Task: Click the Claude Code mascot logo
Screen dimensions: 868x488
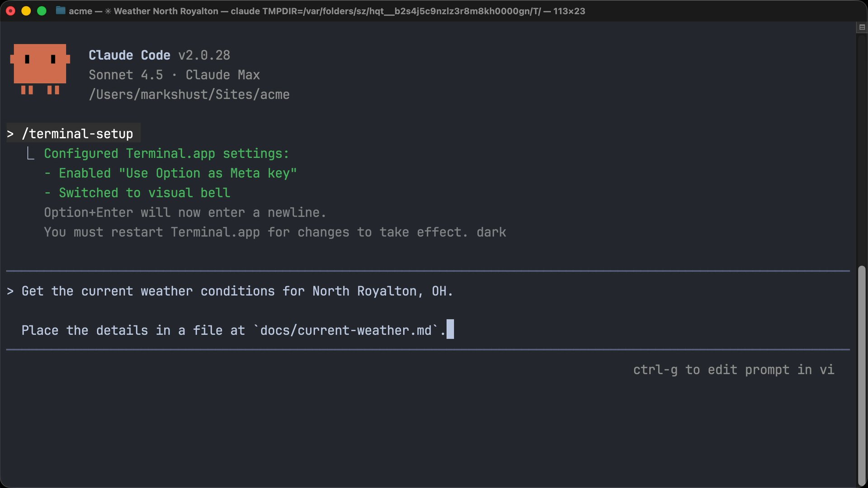Action: (x=40, y=69)
